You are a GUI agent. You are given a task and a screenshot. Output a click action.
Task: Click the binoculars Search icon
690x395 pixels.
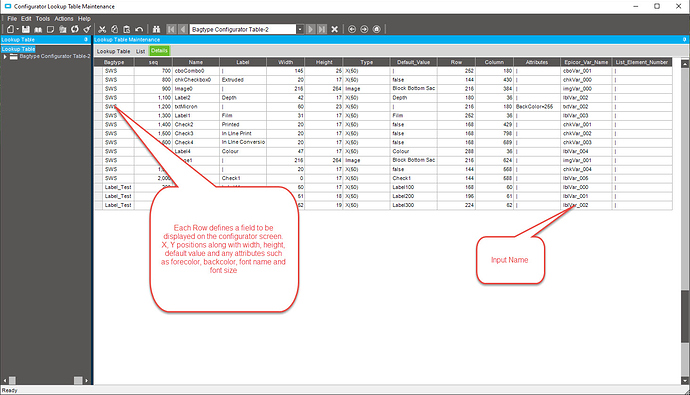156,29
